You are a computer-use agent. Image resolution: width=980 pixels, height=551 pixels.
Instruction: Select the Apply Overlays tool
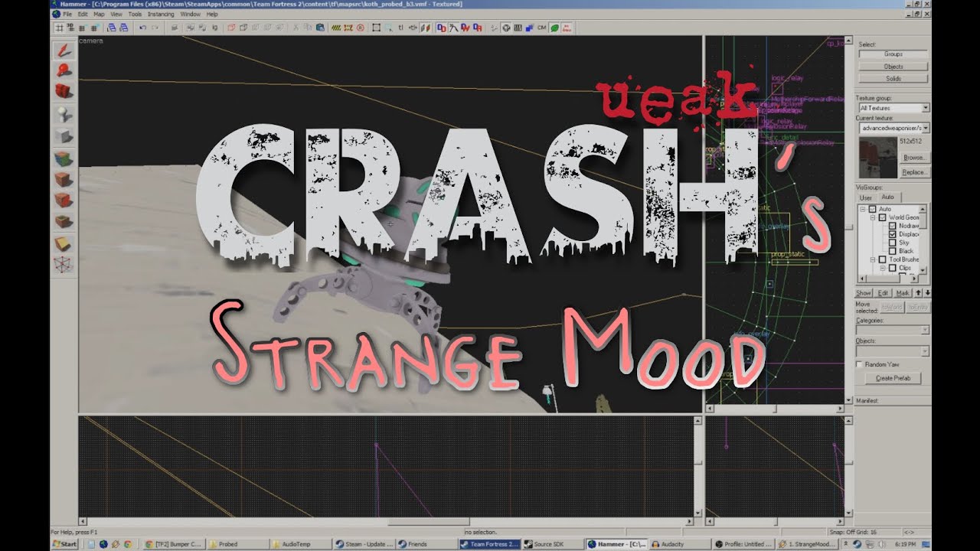[x=63, y=222]
